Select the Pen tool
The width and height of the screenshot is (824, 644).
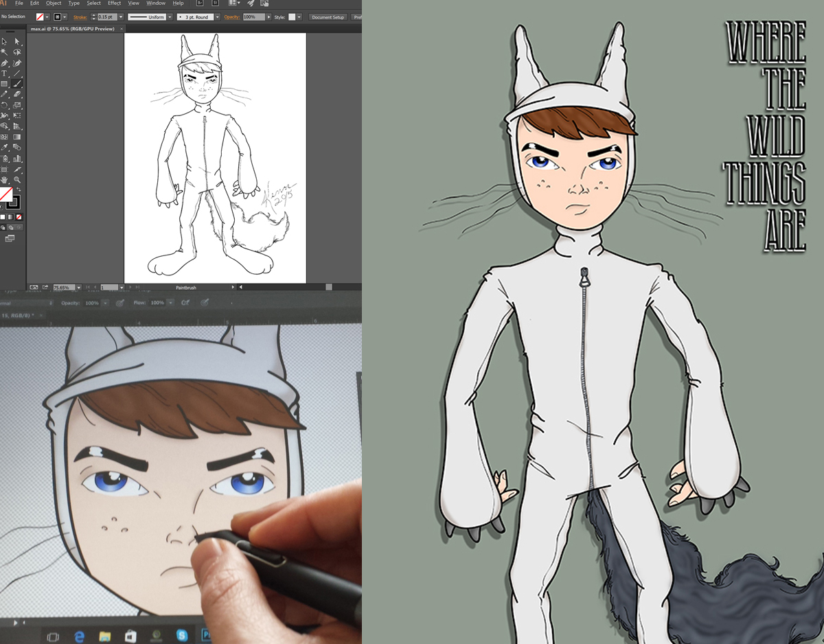pos(4,62)
